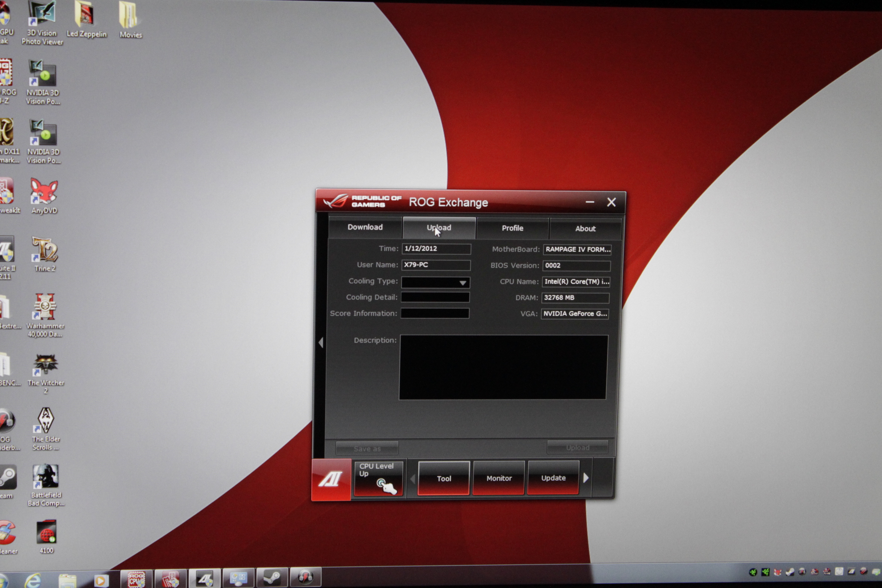
Task: Open the About tab
Action: point(585,228)
